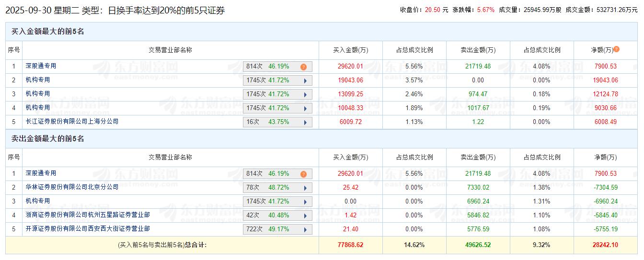Expand arrow on buy-list row 2 机构专用
The width and height of the screenshot is (644, 260).
305,81
